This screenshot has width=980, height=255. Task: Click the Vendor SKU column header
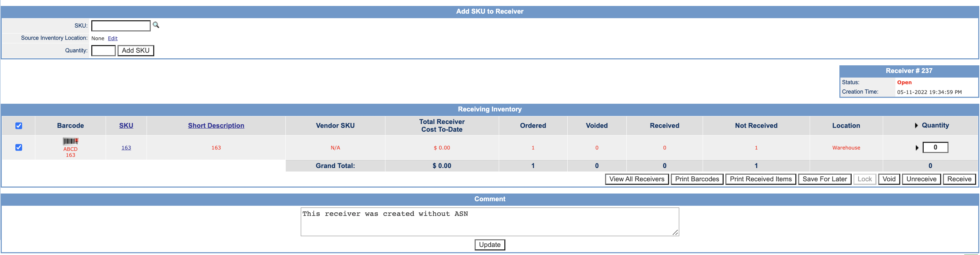click(335, 126)
